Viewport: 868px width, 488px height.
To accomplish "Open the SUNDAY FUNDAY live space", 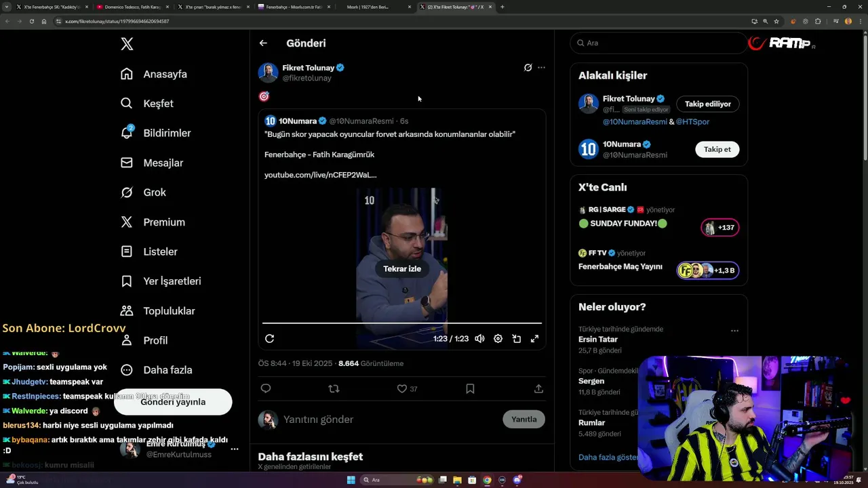I will click(x=624, y=224).
